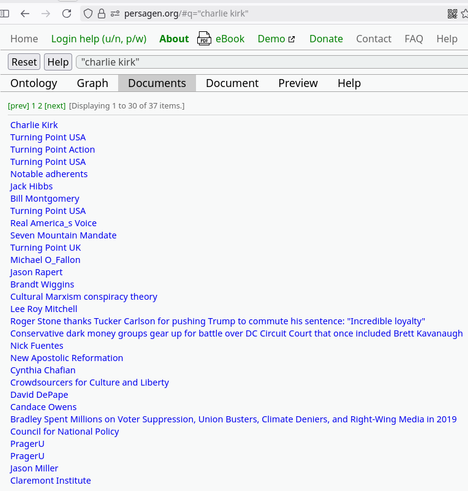Click the [prev] pagination link
Viewport: 468px width, 491px height.
[18, 106]
